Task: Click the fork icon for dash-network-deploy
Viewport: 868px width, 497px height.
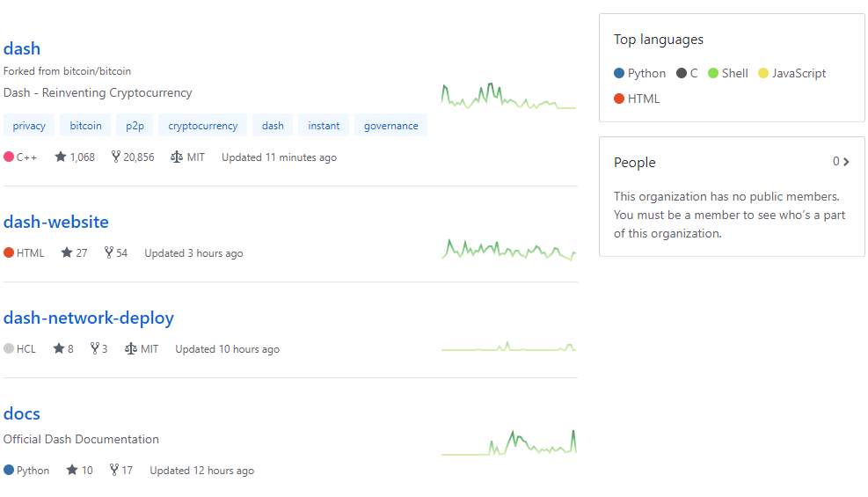Action: tap(95, 348)
